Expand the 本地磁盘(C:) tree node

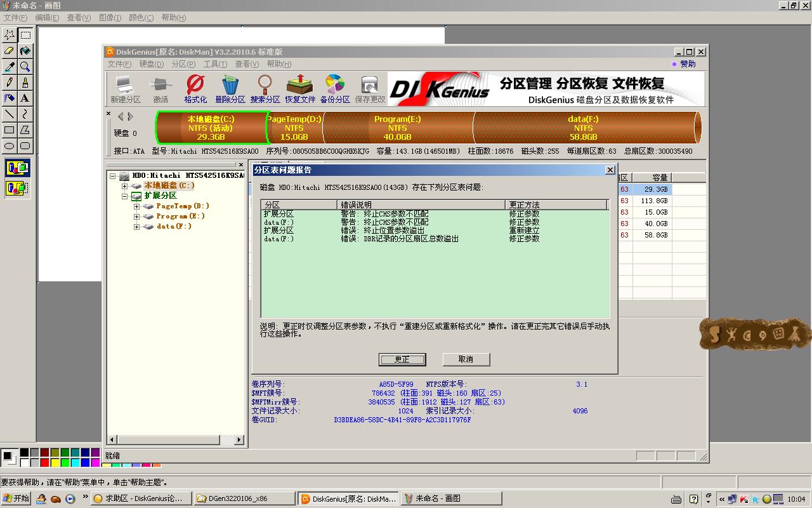point(125,186)
